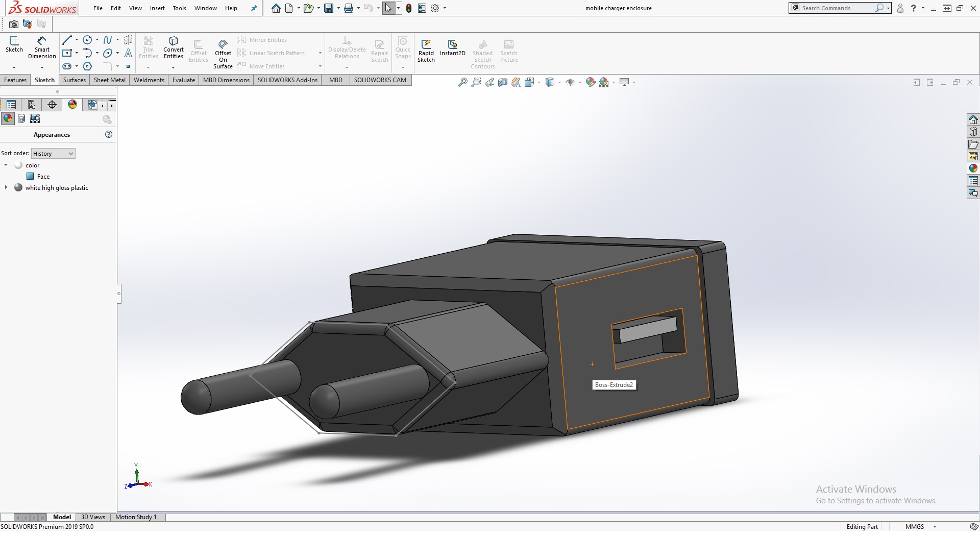The width and height of the screenshot is (980, 536).
Task: Open the Section View tool
Action: [503, 82]
